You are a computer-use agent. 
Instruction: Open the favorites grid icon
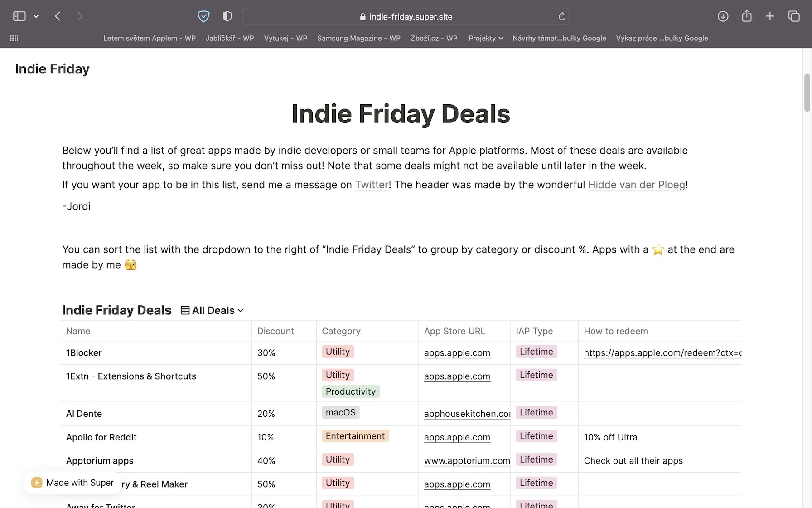(x=14, y=38)
